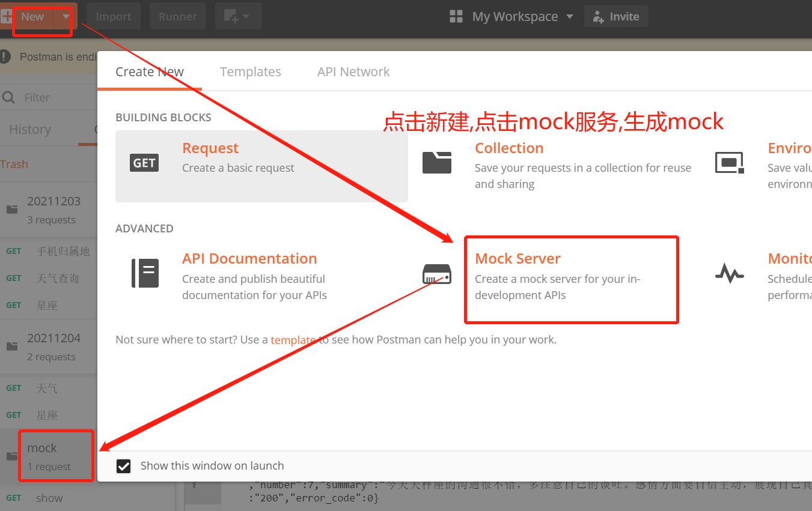812x511 pixels.
Task: Open the new tab/window icon dropdown
Action: pos(238,17)
